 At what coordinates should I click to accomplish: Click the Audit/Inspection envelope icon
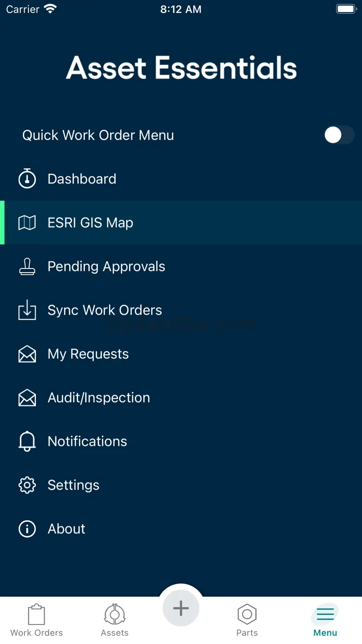tap(27, 397)
